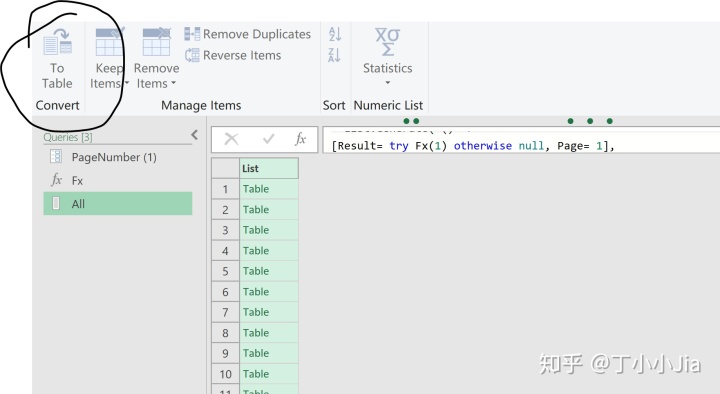Screen dimensions: 720x394
Task: Select the Fx function query
Action: [118, 180]
